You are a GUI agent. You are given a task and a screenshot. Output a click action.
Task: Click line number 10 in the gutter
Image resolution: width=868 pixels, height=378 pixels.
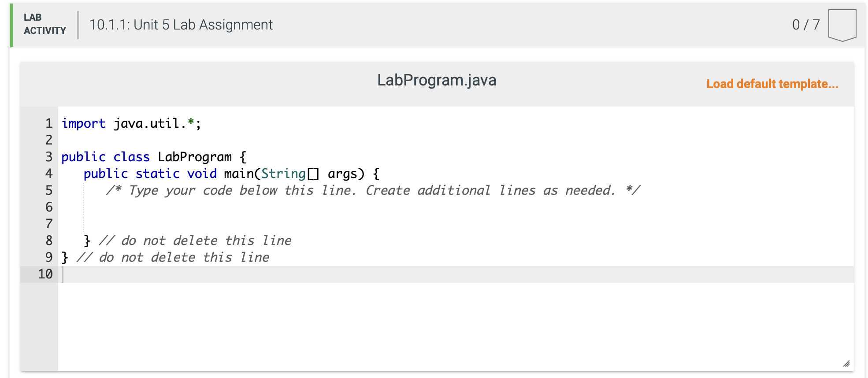coord(45,274)
